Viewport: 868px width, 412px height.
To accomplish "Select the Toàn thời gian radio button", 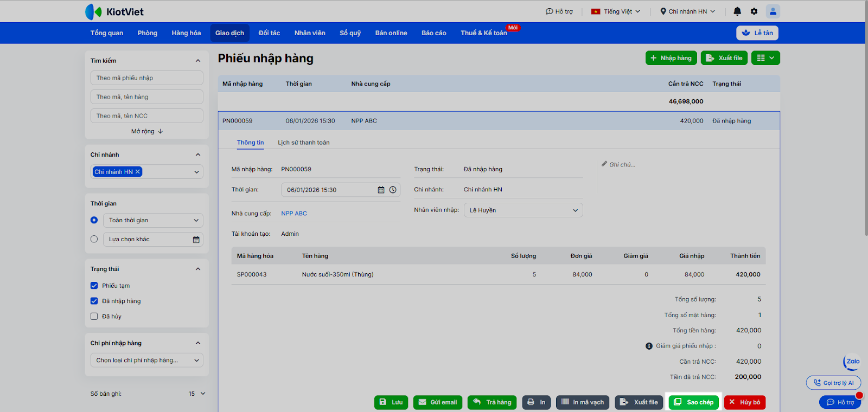I will 94,220.
